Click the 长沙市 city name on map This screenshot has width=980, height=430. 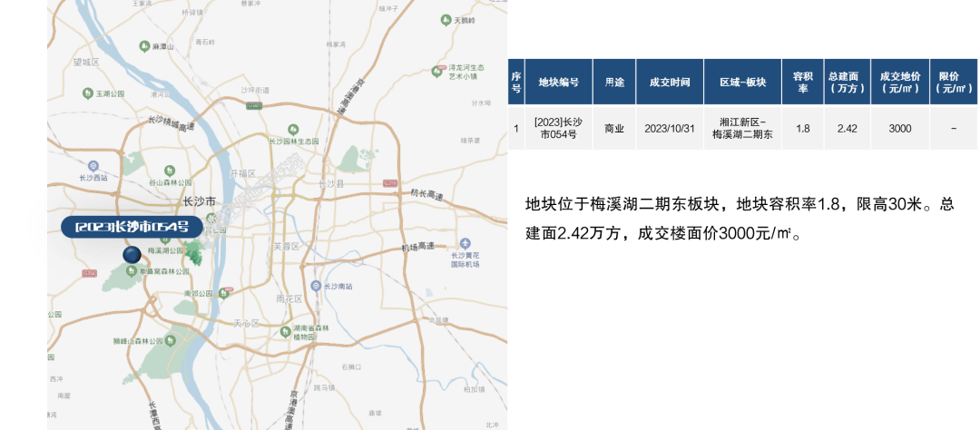[x=198, y=201]
